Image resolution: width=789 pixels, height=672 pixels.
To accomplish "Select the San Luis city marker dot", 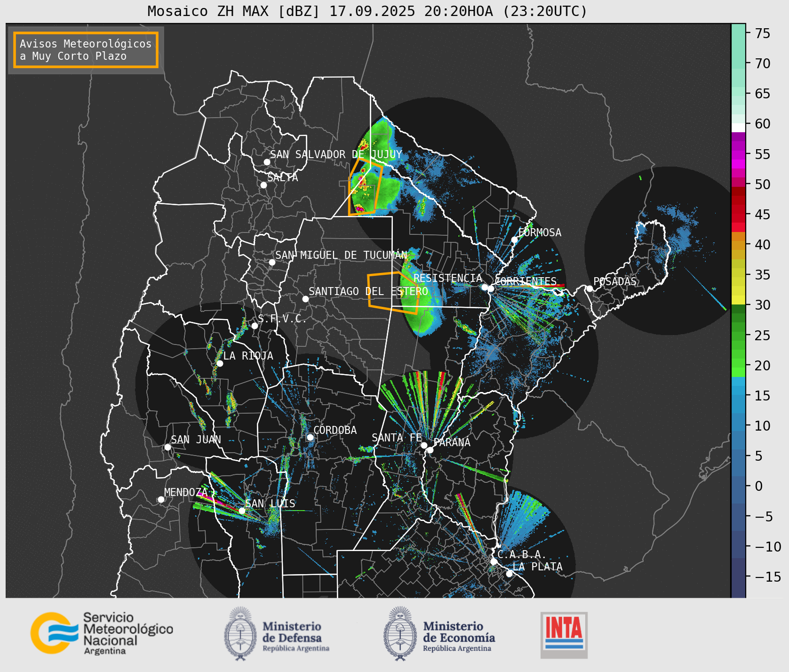I will pos(242,511).
